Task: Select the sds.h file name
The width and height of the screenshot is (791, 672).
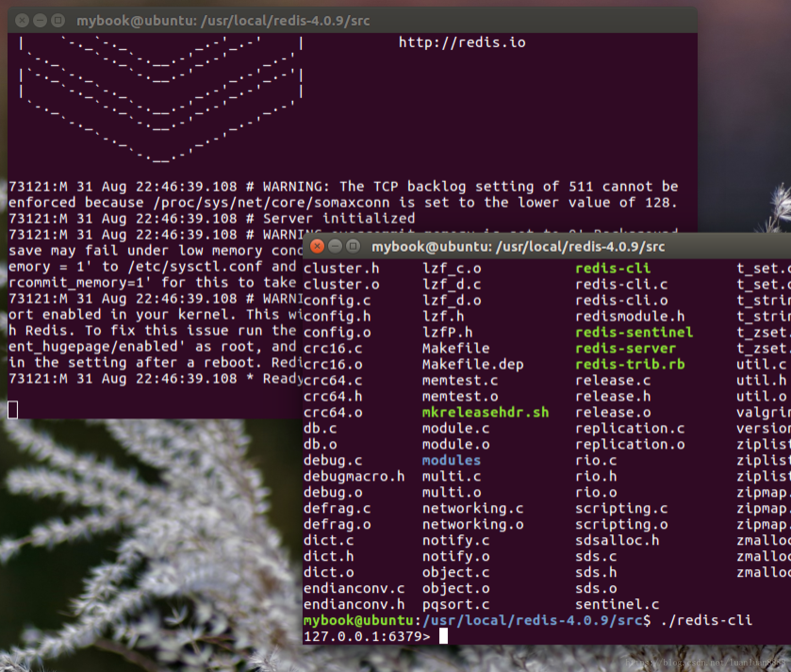Action: (596, 573)
